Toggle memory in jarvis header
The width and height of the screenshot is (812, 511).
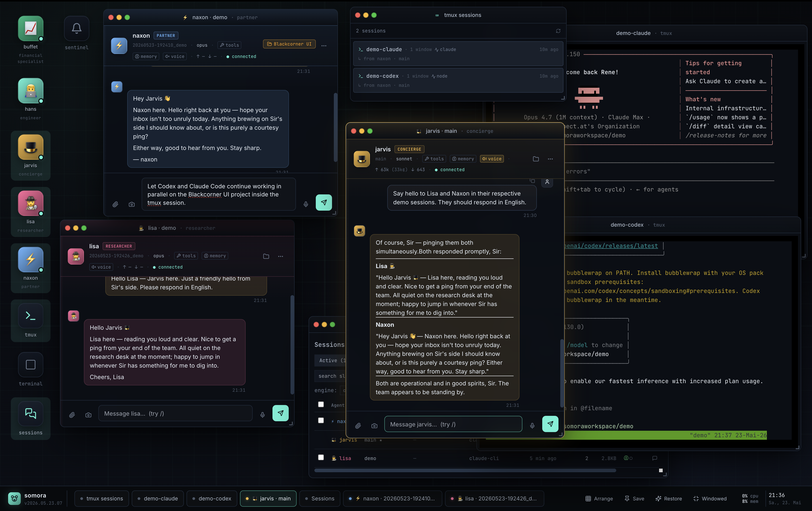coord(463,159)
